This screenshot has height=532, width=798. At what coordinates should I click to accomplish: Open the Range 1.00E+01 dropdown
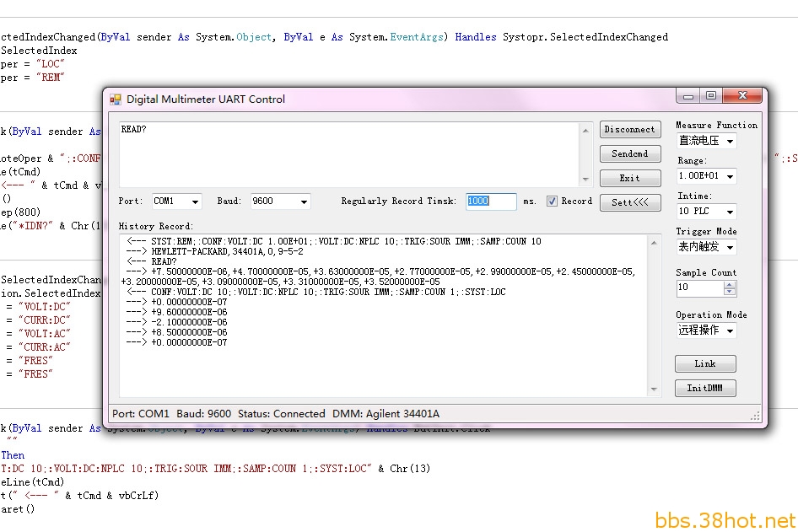click(x=730, y=176)
